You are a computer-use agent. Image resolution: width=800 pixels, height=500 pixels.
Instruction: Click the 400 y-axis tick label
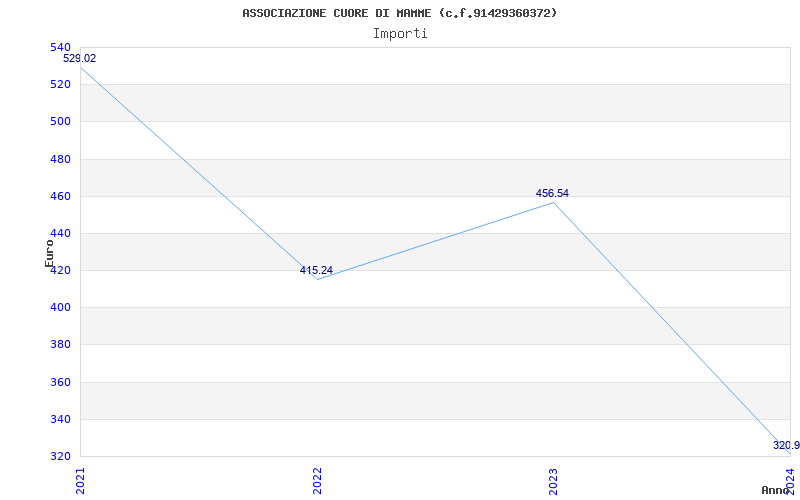[60, 308]
